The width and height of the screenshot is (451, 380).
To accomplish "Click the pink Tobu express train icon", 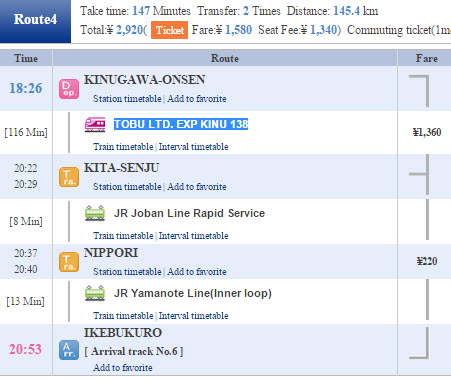I will pos(95,125).
